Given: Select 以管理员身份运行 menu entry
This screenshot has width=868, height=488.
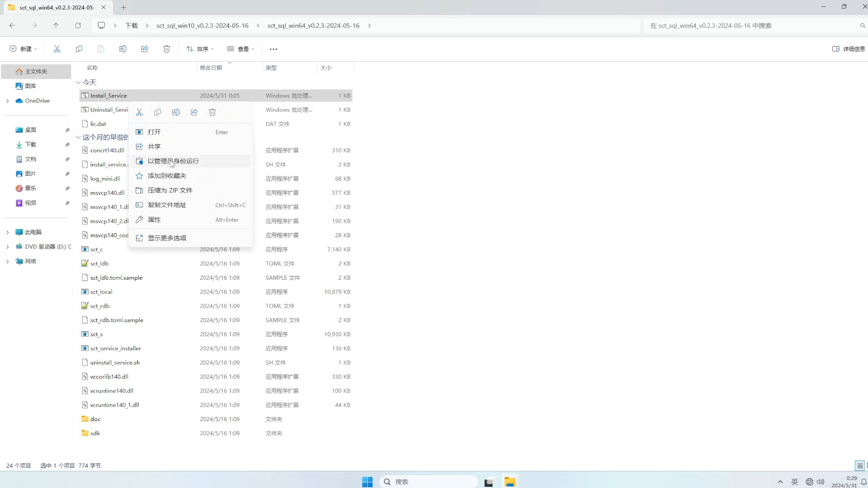Looking at the screenshot, I should (x=173, y=161).
